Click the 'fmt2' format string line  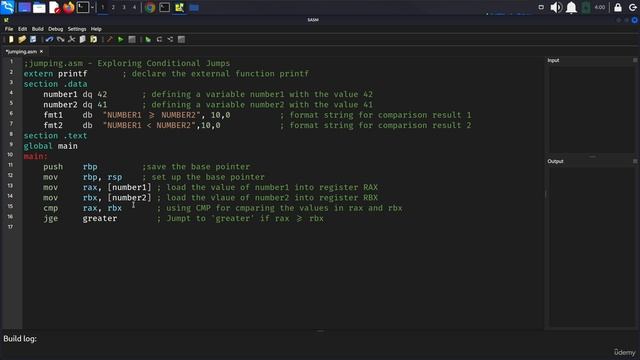click(x=132, y=125)
